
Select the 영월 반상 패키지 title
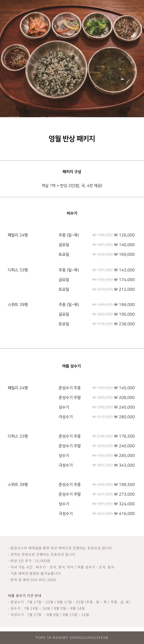(72, 139)
